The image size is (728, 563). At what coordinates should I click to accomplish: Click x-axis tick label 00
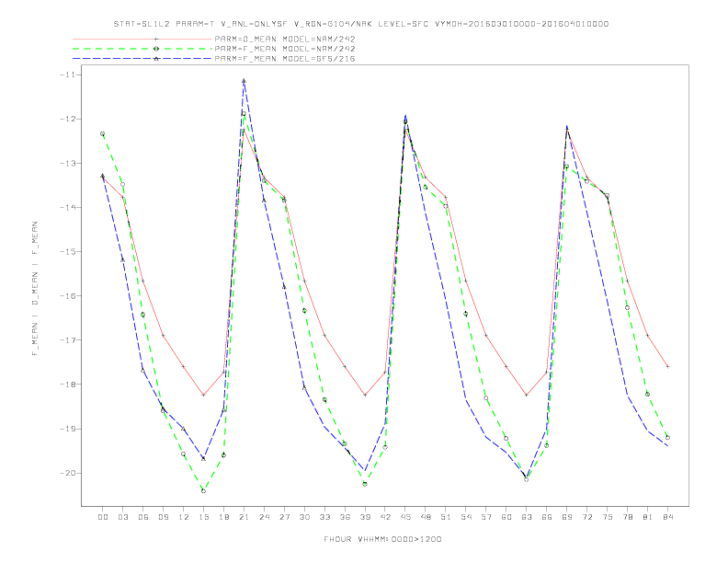click(103, 517)
